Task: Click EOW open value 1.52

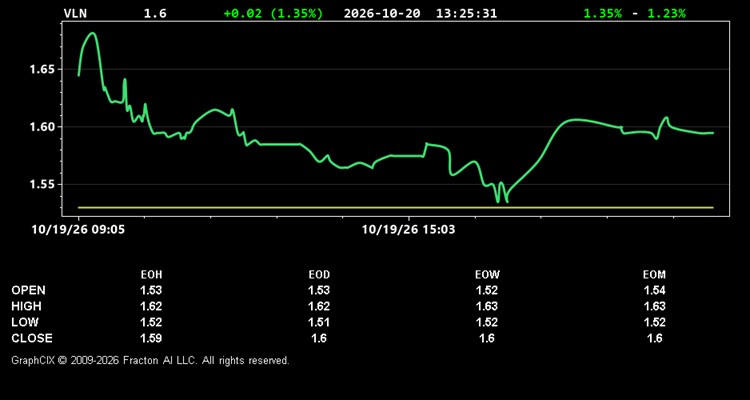Action: pos(487,290)
